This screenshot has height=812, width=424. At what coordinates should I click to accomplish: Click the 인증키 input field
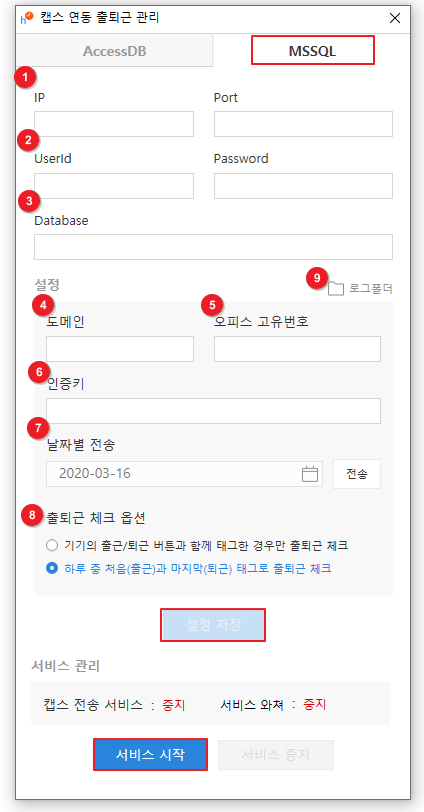(x=213, y=411)
